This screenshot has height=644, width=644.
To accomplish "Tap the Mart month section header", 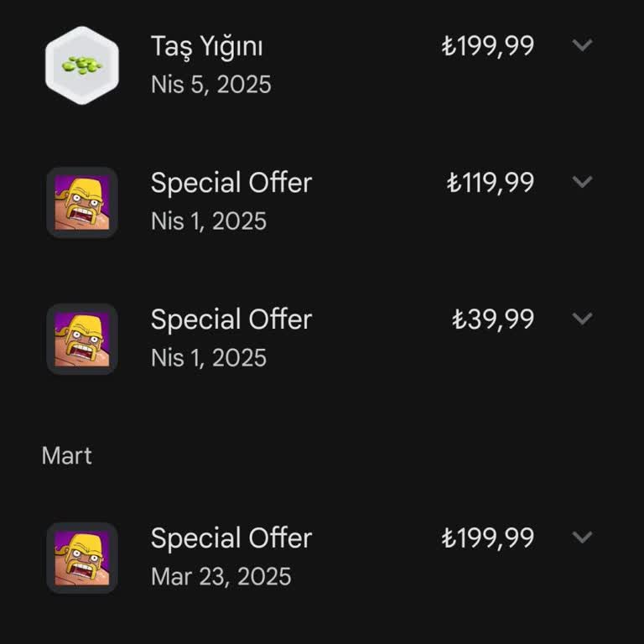I will (66, 456).
